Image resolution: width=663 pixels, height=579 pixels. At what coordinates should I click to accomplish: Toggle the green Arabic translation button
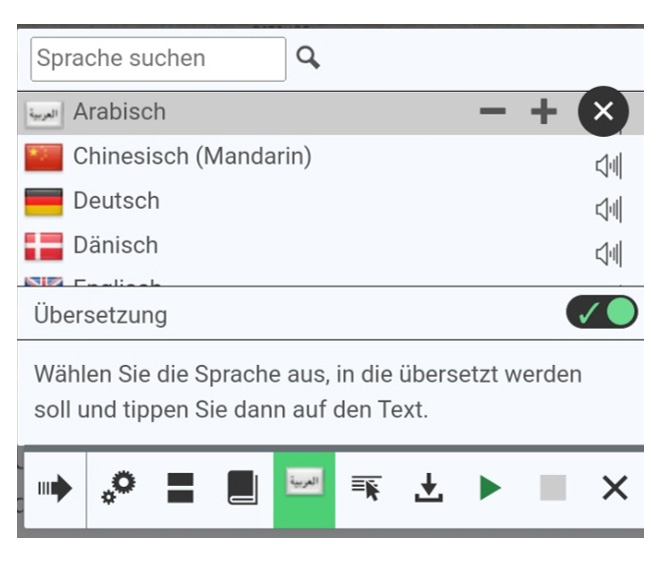(304, 489)
